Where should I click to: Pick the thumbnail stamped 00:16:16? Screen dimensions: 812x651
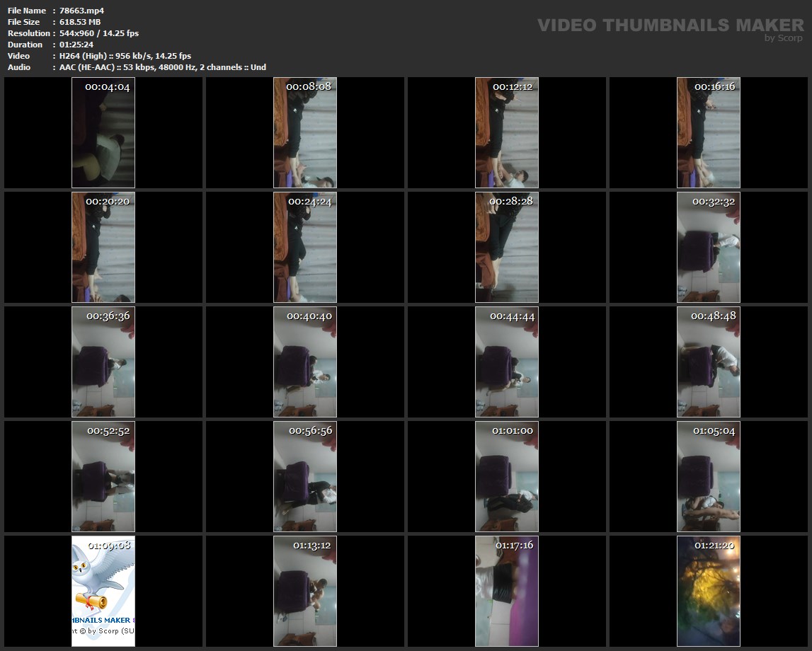(x=709, y=132)
